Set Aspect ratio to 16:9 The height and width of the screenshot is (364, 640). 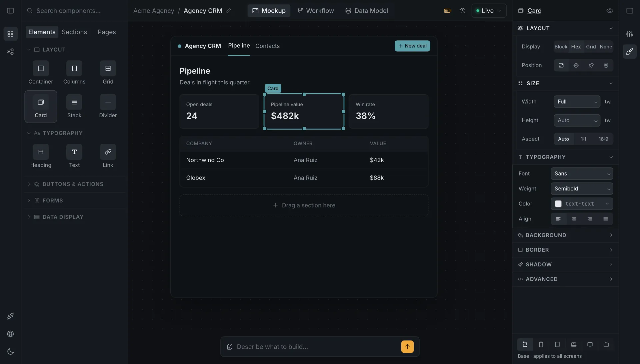pyautogui.click(x=603, y=139)
